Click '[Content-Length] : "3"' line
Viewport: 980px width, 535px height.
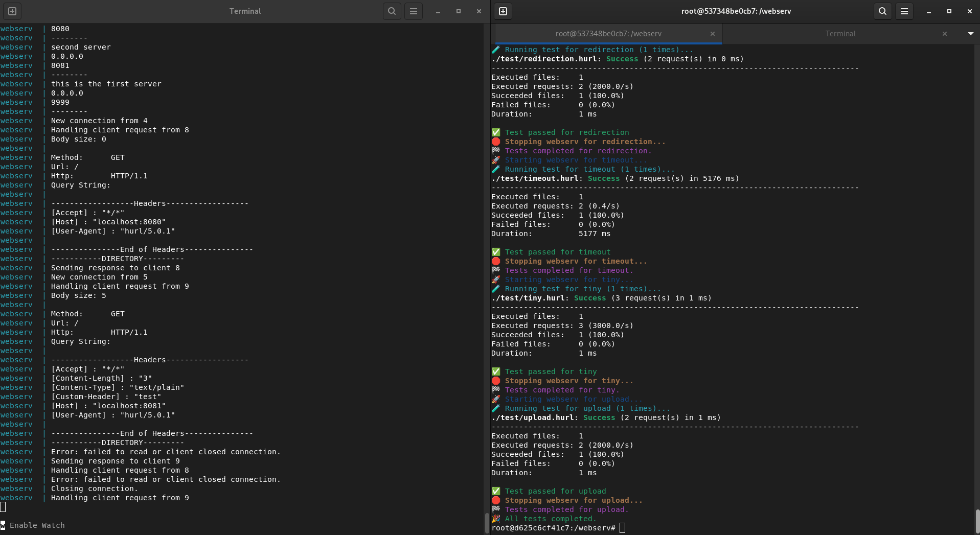tap(101, 378)
